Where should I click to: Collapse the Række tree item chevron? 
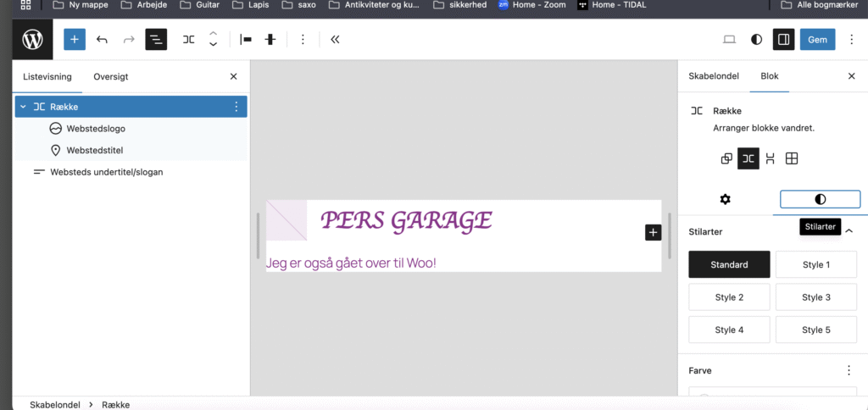coord(23,107)
